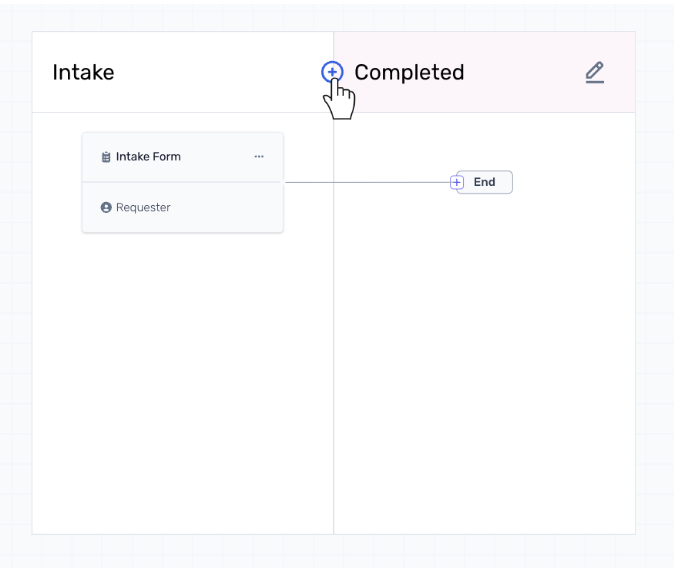Screen dimensions: 674x568
Task: Click empty canvas below the Intake Form card
Action: 180,380
